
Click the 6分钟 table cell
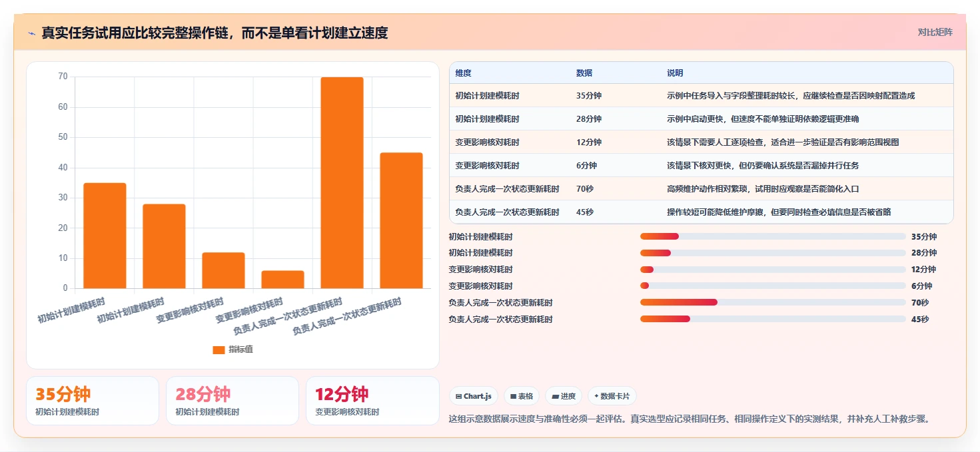coord(586,166)
